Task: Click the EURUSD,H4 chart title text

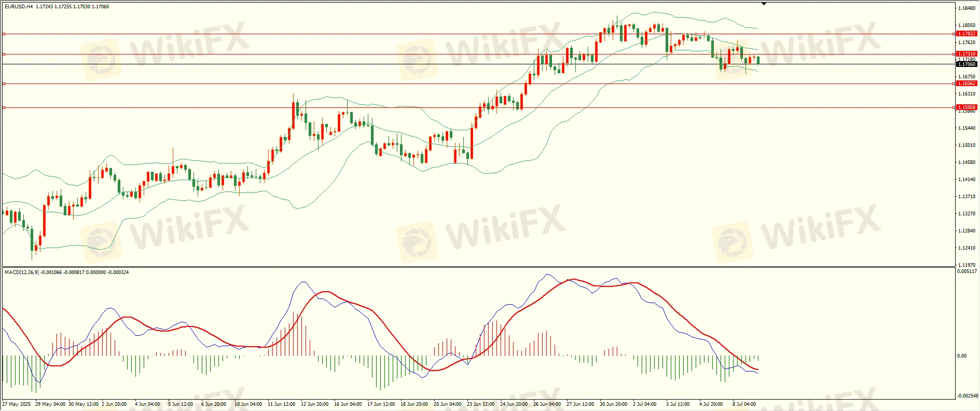Action: (x=19, y=7)
